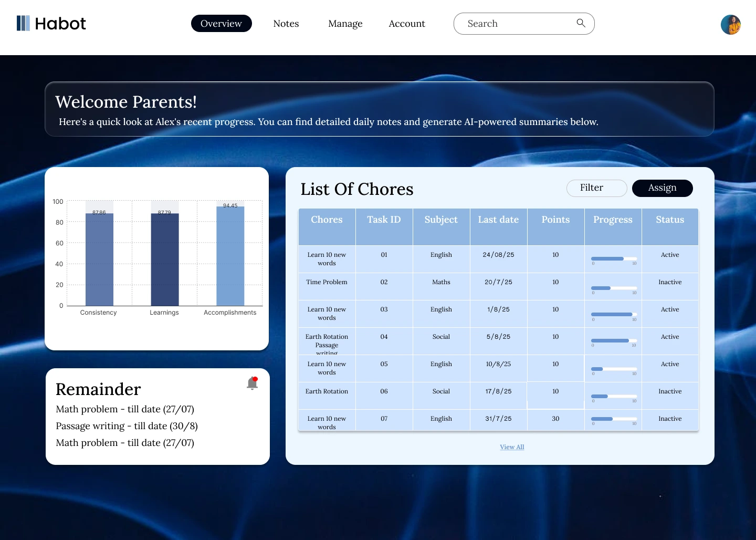Click the Assign button
The height and width of the screenshot is (540, 756).
coord(663,188)
